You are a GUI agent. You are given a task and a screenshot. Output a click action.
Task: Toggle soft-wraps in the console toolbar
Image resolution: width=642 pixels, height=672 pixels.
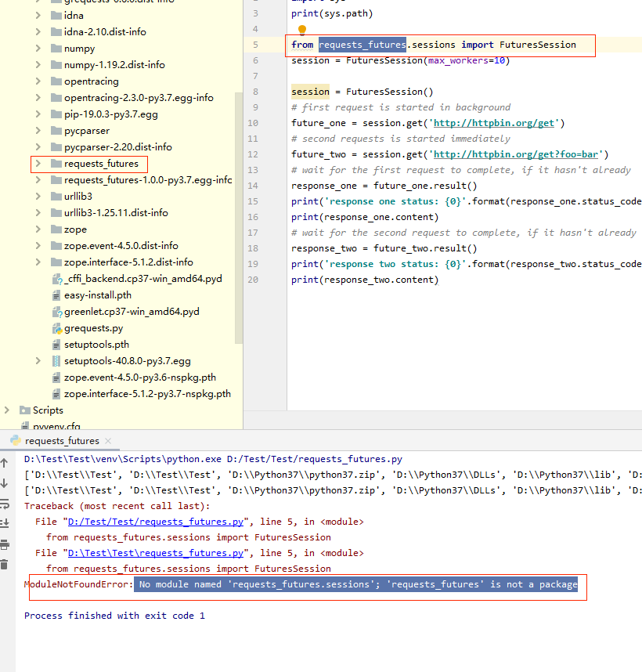click(x=6, y=504)
